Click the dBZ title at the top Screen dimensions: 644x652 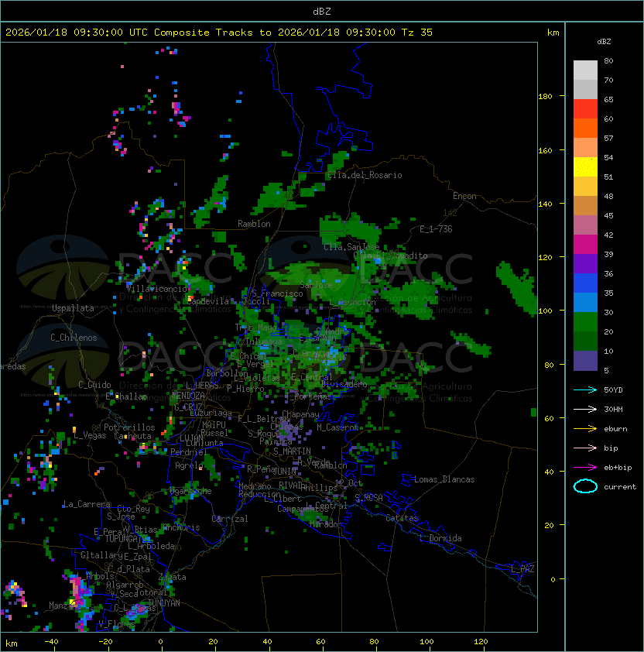tap(322, 11)
